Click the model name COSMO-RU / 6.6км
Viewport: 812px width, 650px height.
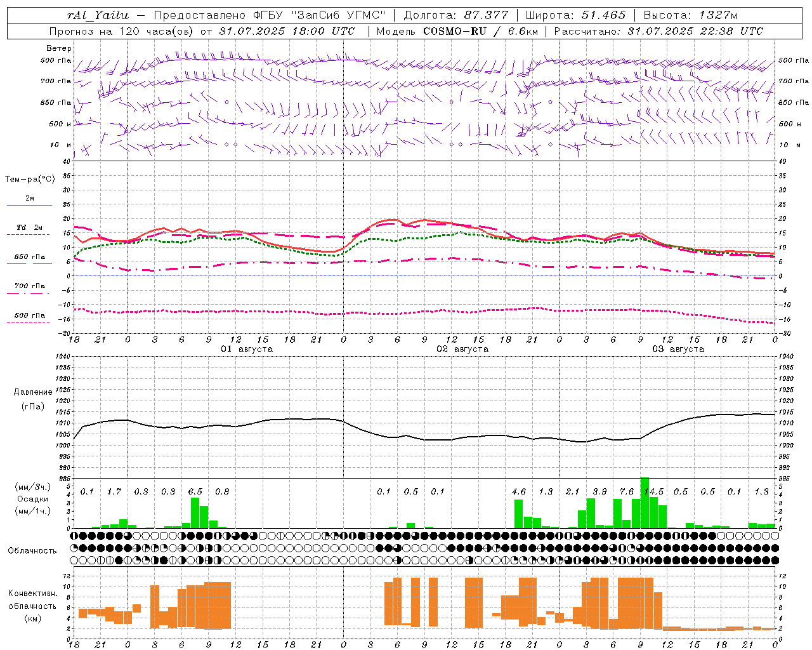481,31
